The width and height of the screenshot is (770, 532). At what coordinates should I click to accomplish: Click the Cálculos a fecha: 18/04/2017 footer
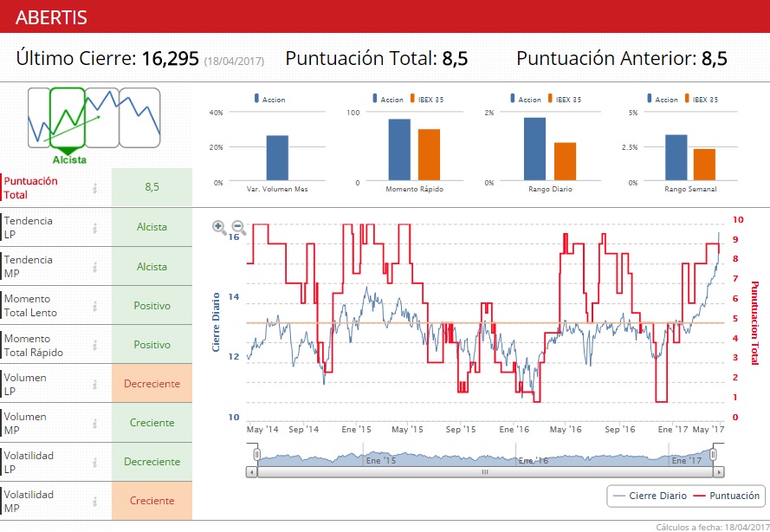point(713,527)
